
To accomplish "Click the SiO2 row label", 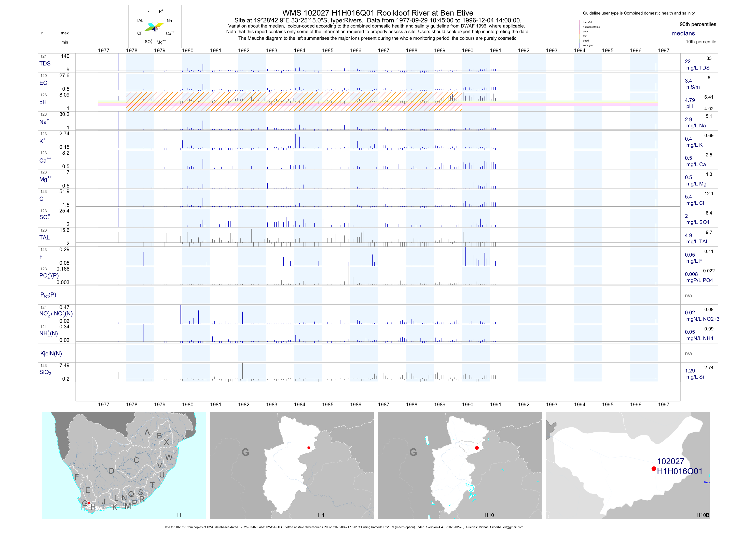I will [x=45, y=372].
